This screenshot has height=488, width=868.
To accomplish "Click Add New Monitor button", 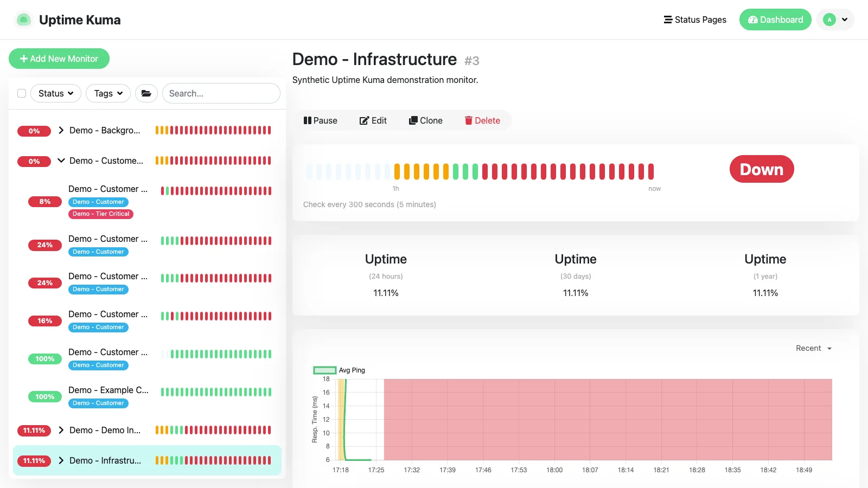I will (x=59, y=59).
